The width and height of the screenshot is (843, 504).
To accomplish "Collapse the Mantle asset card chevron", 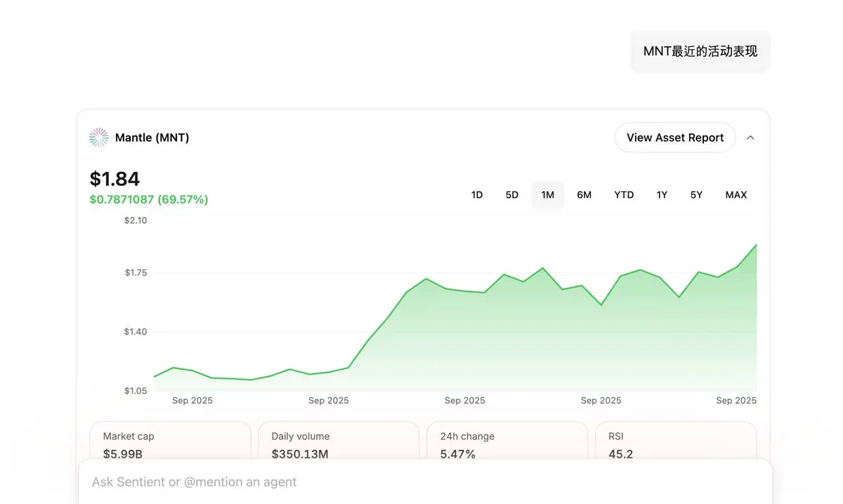I will (x=750, y=138).
